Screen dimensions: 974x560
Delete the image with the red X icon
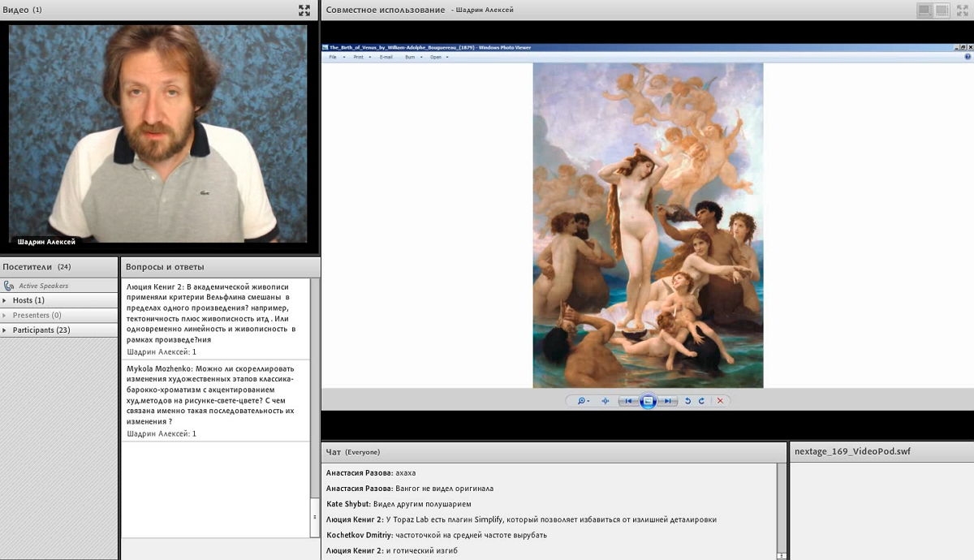click(720, 401)
